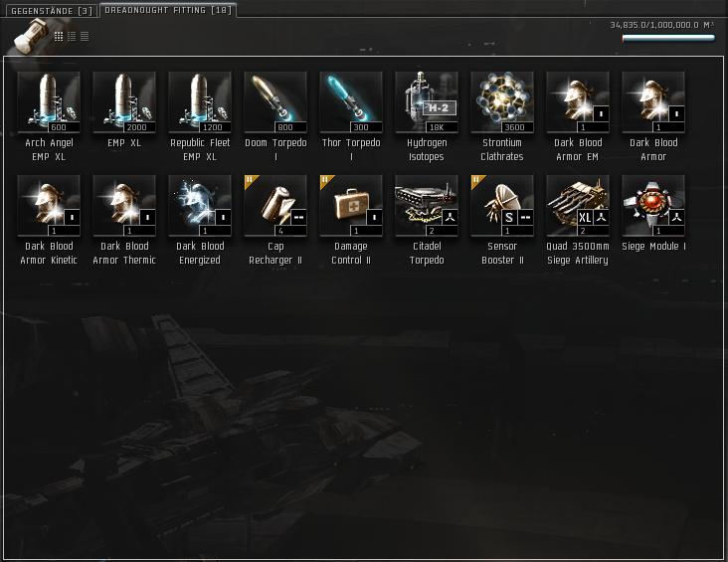Click the 'Cap Recharger II' label
The width and height of the screenshot is (728, 562).
[x=275, y=253]
